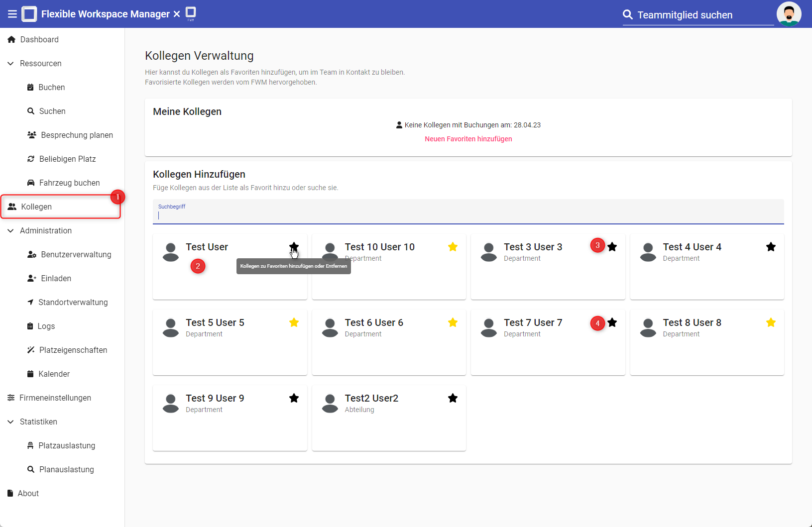Click the user avatar profile picture
Image resolution: width=812 pixels, height=527 pixels.
pos(789,14)
